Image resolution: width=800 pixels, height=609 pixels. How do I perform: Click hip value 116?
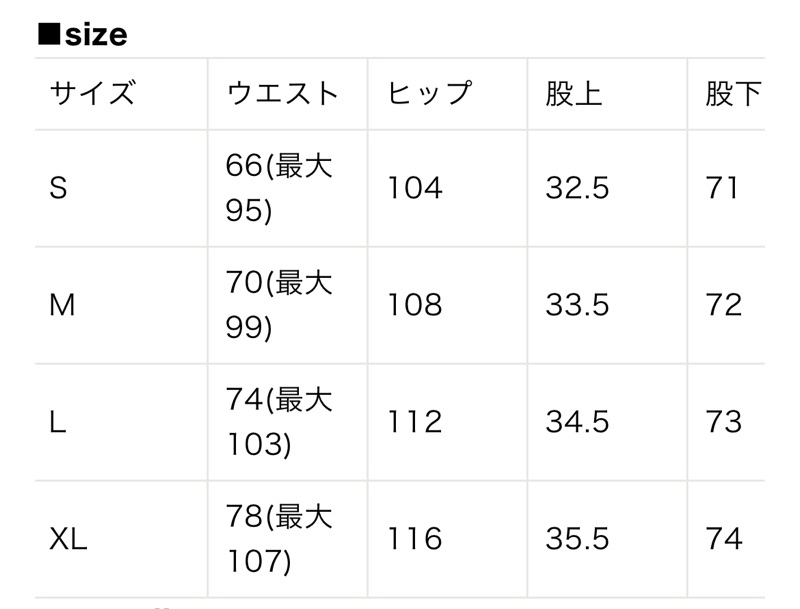click(415, 539)
